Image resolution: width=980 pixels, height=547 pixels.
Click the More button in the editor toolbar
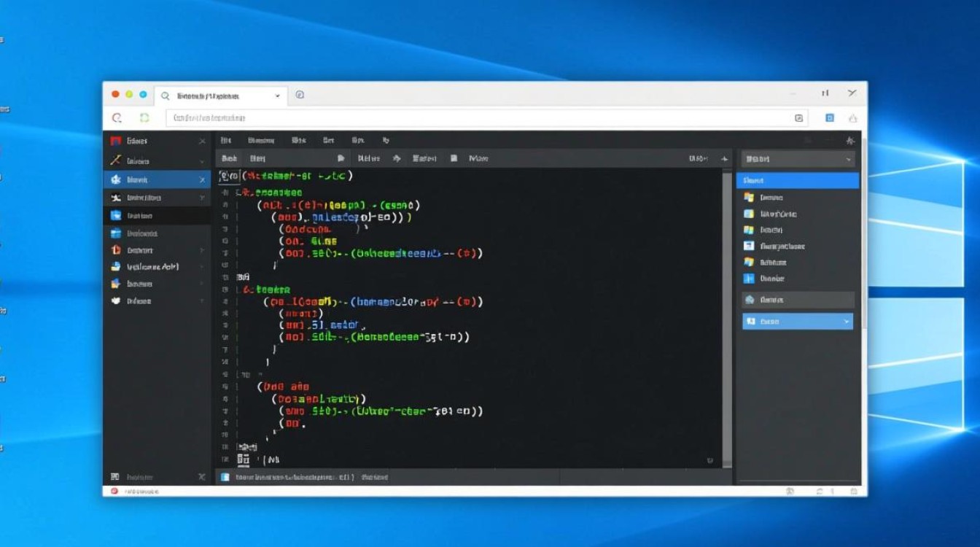coord(480,158)
